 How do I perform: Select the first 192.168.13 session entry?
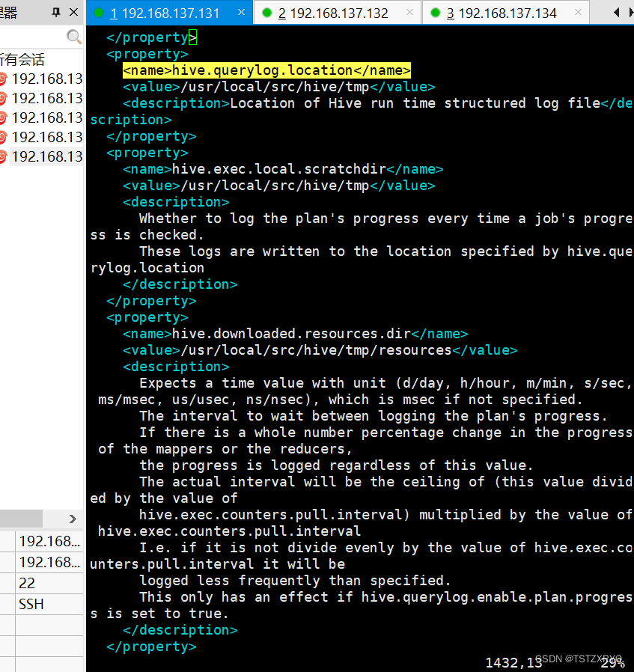[x=46, y=79]
